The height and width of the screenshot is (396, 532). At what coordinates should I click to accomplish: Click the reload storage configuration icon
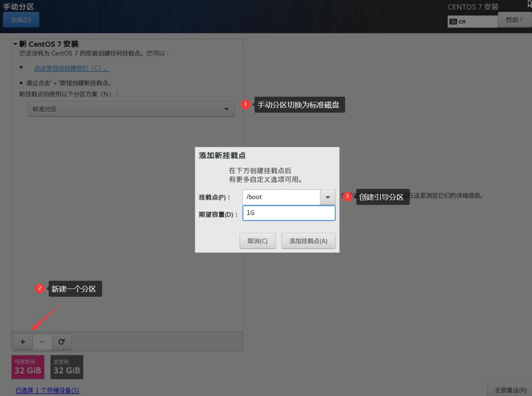[x=62, y=342]
